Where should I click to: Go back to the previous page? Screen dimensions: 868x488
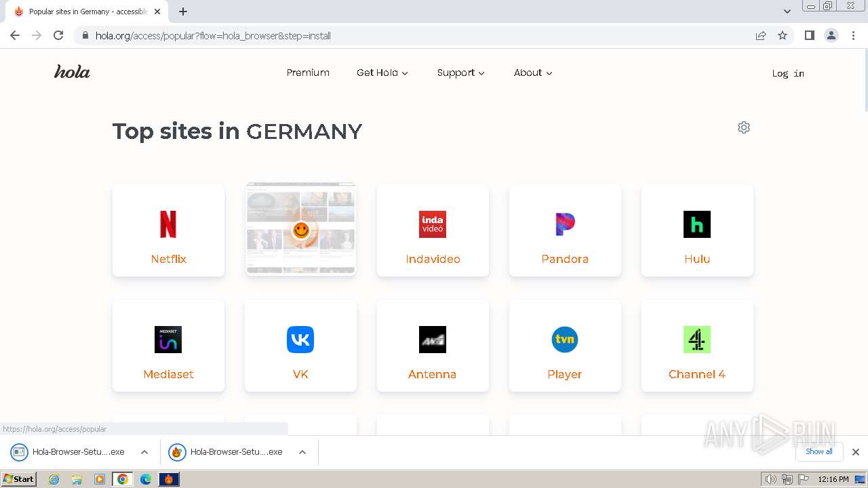tap(15, 35)
